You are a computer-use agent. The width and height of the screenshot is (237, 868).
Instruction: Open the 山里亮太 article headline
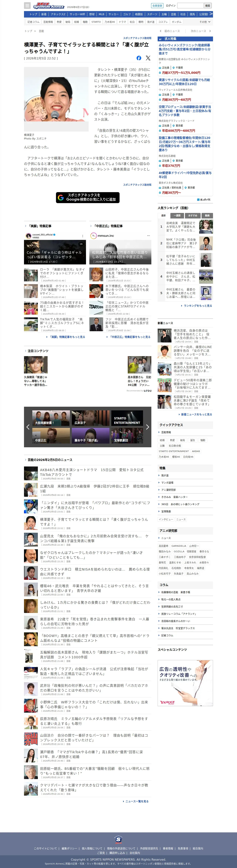(94, 538)
